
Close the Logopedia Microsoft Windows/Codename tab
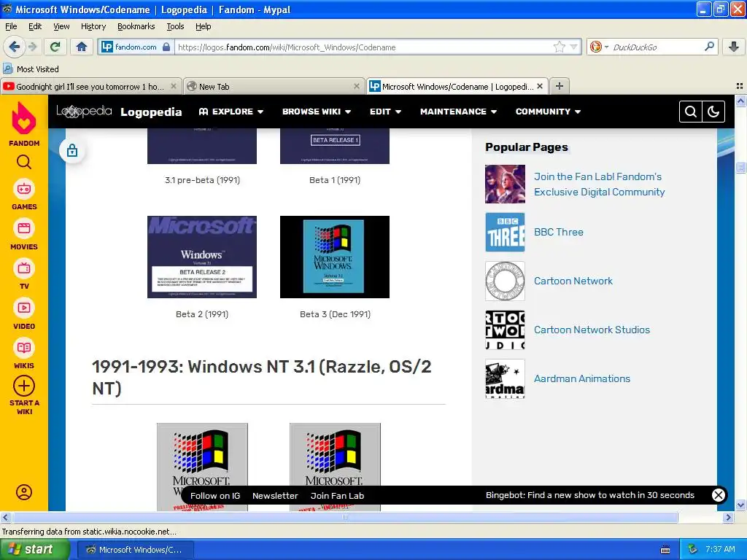click(x=540, y=86)
